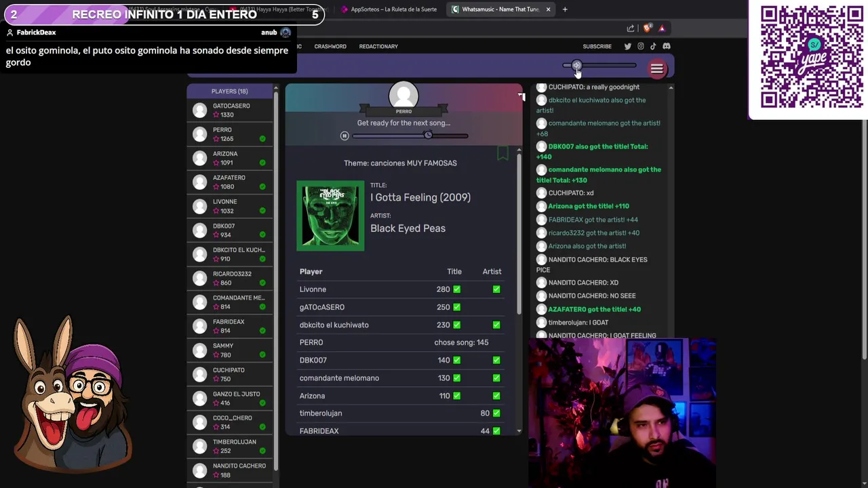Click the Brave shields lion icon
Viewport: 868px width, 488px height.
click(647, 28)
